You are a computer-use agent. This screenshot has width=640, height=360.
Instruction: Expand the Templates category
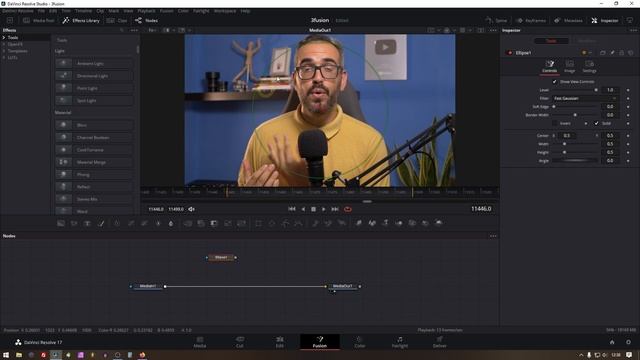[x=4, y=51]
